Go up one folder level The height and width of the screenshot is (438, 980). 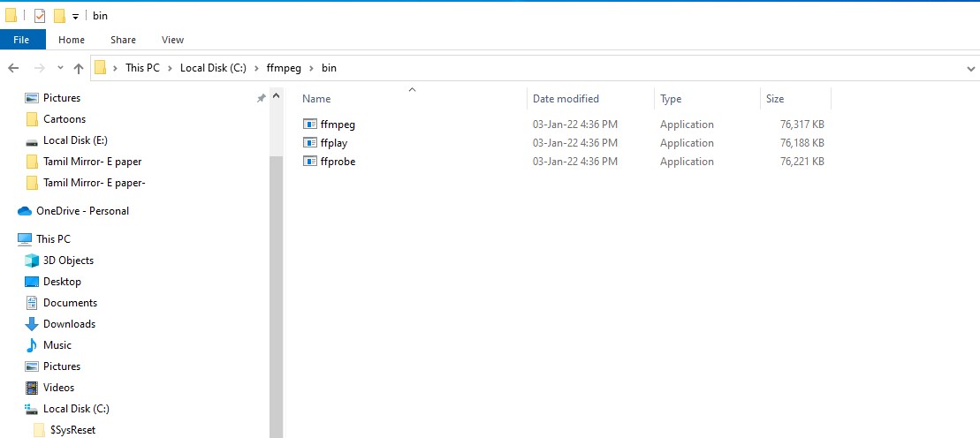click(x=78, y=68)
